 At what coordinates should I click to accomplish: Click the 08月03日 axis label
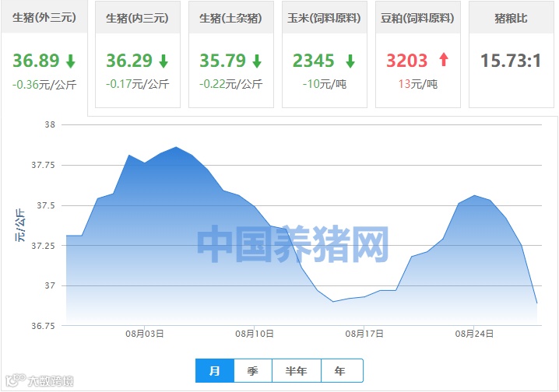[x=144, y=334]
